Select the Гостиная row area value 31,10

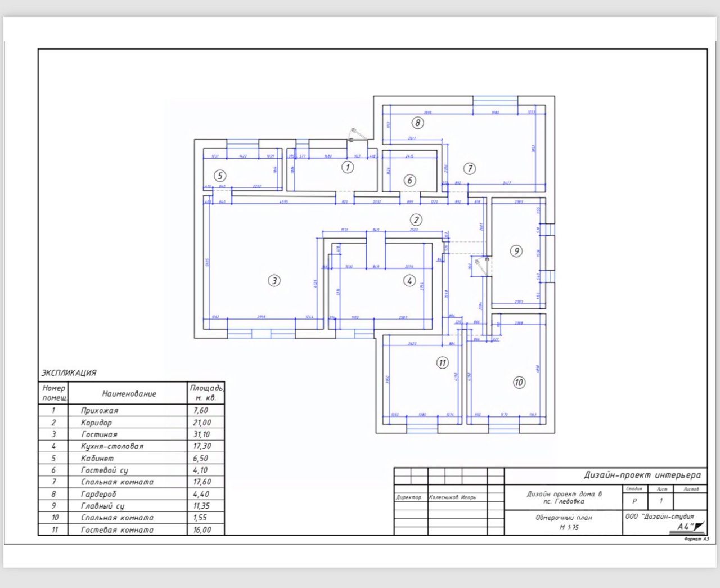point(202,434)
